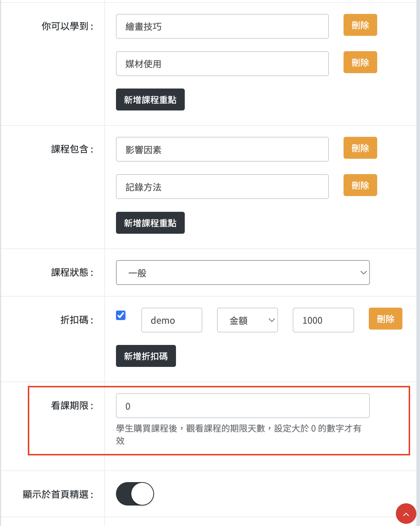Add a new discount code with 新增折扣碼
The image size is (420, 526).
point(146,356)
